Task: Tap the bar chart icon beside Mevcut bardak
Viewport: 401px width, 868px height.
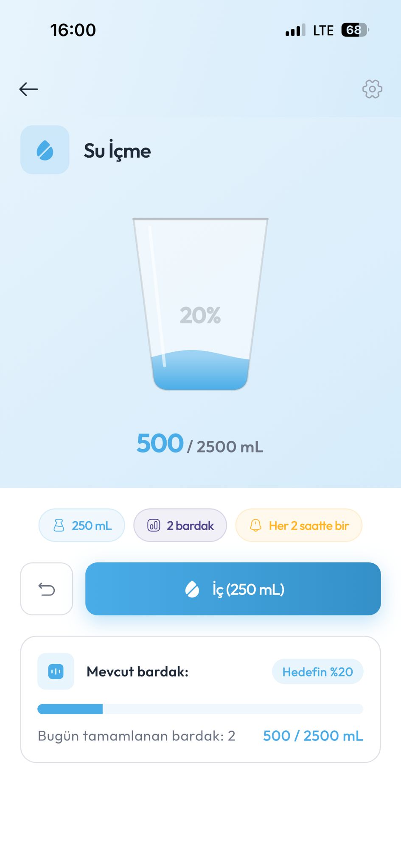Action: pos(56,671)
